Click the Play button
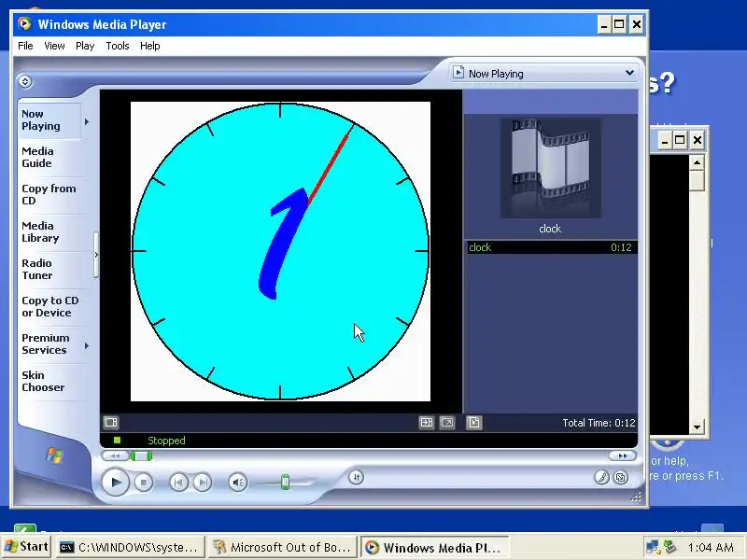 point(115,482)
